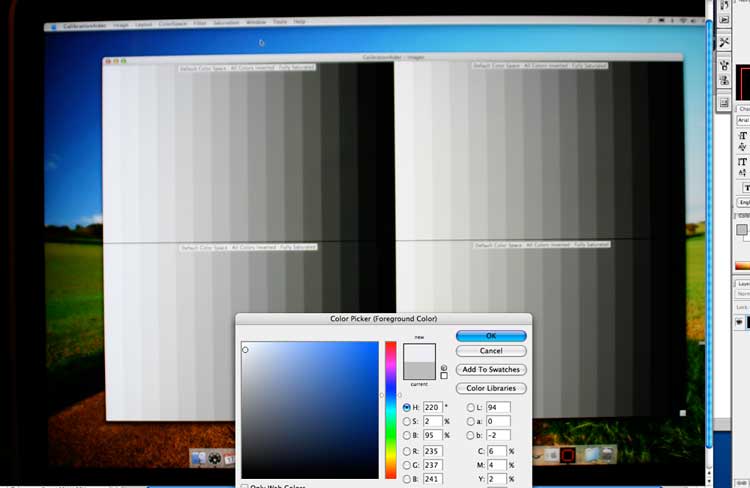Click the new color swatch preview
The height and width of the screenshot is (488, 750).
coord(419,353)
